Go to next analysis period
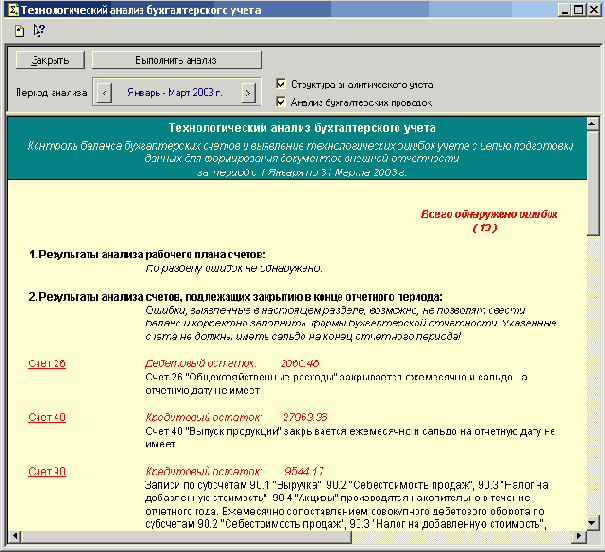The width and height of the screenshot is (605, 552). (248, 93)
